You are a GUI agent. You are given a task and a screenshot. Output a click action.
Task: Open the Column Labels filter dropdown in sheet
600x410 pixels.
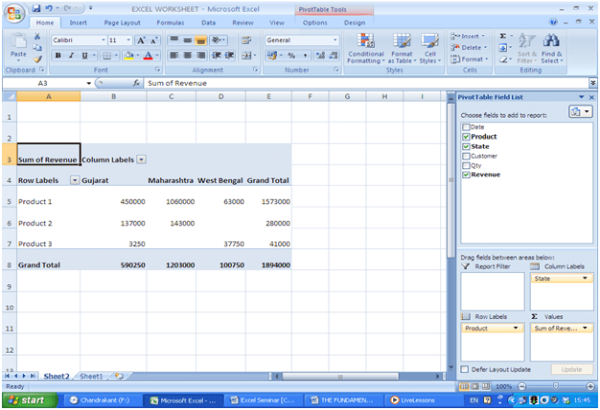tap(141, 159)
